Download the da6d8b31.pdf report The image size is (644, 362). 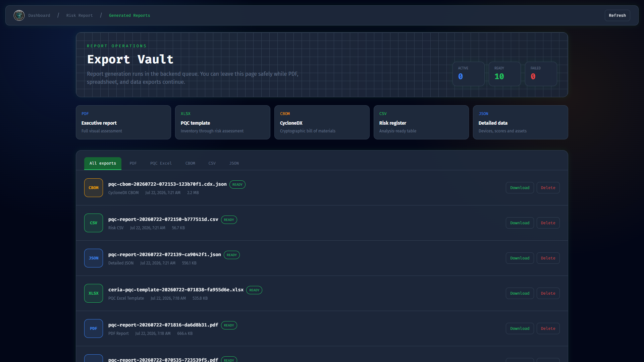(x=520, y=328)
